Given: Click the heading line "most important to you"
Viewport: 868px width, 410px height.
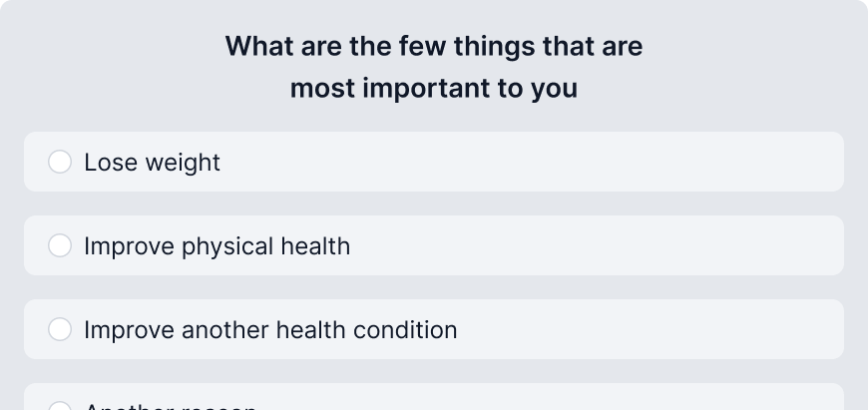Looking at the screenshot, I should point(434,89).
